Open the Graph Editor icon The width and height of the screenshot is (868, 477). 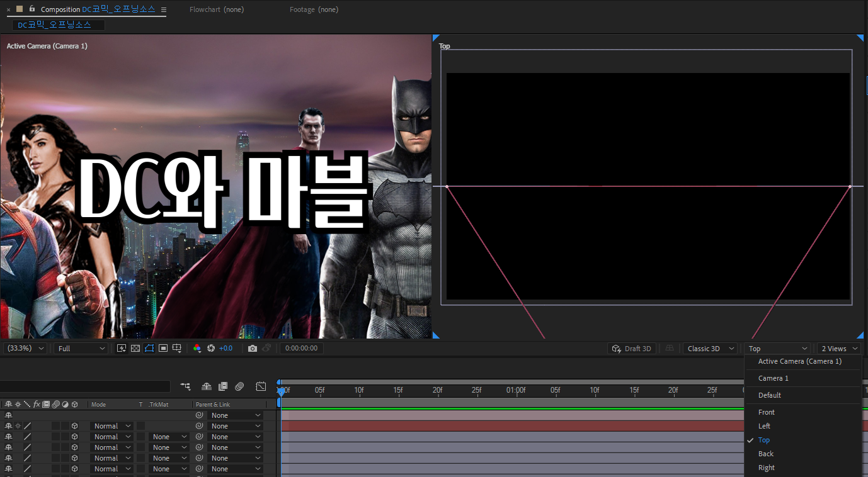click(x=261, y=386)
